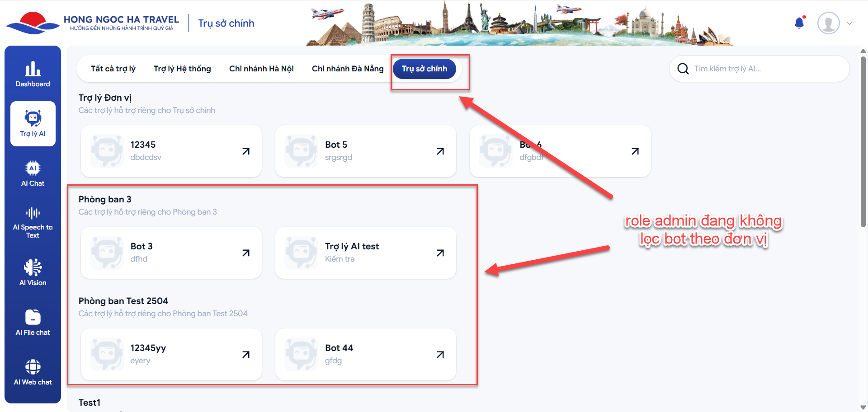
Task: Click the Tìm kiếm trợ lý AI field
Action: (769, 69)
